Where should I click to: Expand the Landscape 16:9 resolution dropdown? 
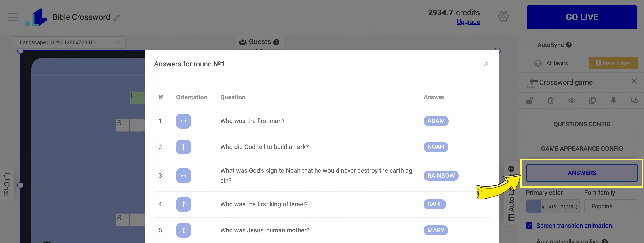tap(69, 42)
